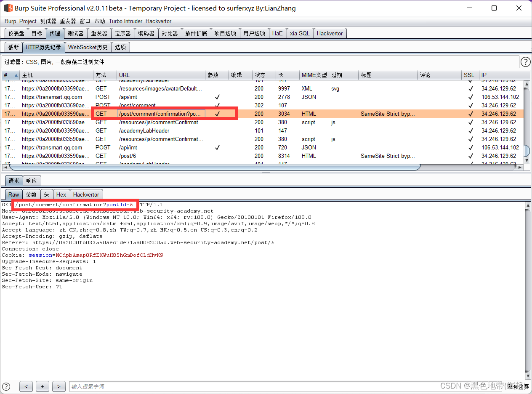532x394 pixels.
Task: Select the /post/comment/confirmation history row
Action: coord(262,114)
